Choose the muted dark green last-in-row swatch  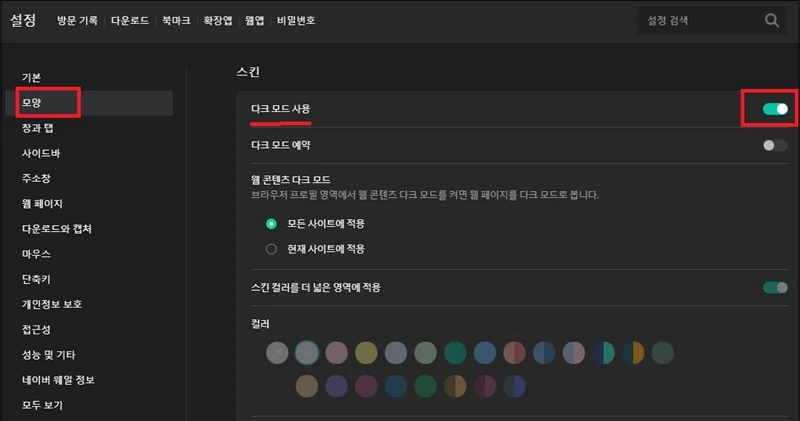663,353
